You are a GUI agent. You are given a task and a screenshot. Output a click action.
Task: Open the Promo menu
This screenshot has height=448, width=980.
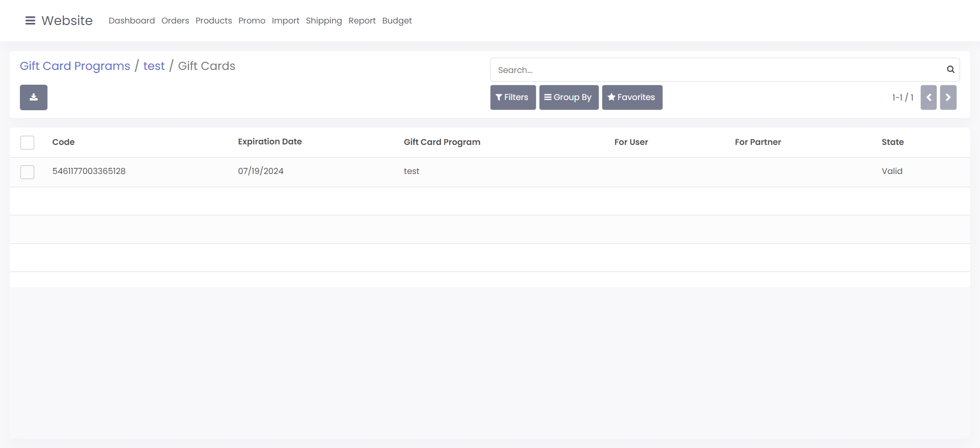point(252,20)
